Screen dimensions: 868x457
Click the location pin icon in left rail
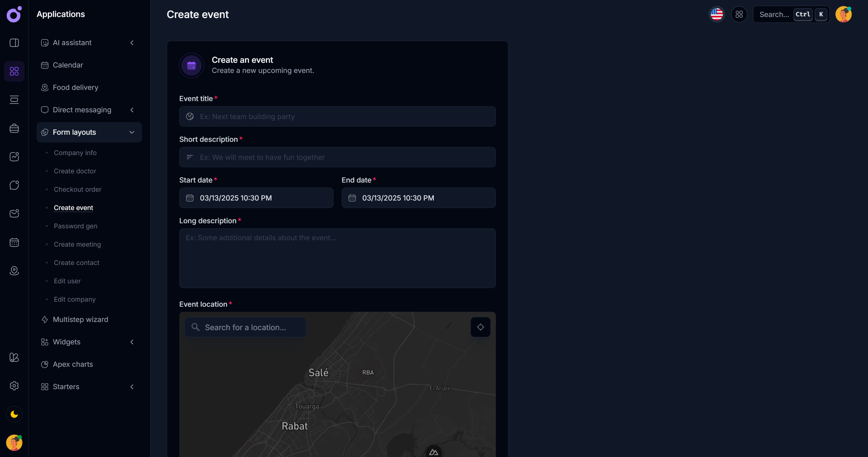point(14,271)
